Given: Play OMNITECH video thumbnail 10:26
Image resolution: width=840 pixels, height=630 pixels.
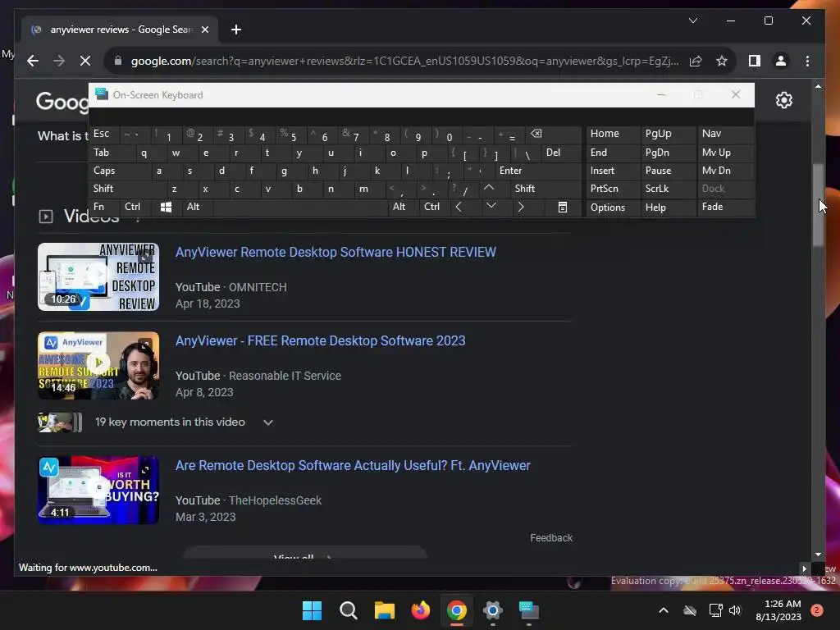Looking at the screenshot, I should (x=98, y=277).
